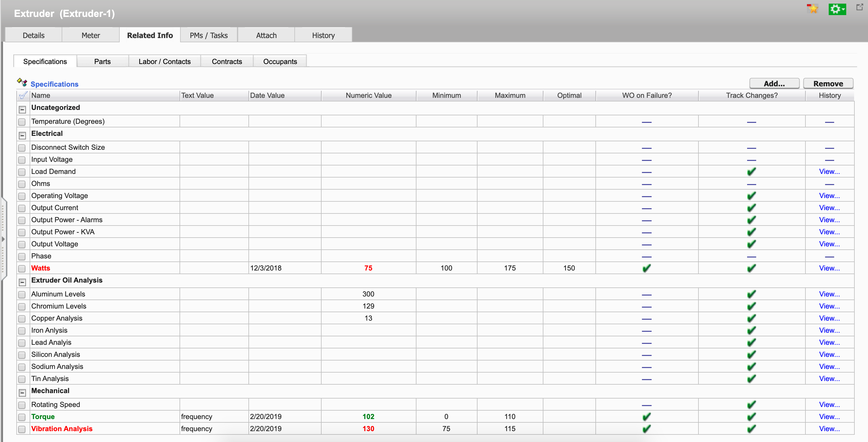Click Load Demand Track Changes checkmark
Image resolution: width=868 pixels, height=442 pixels.
751,172
